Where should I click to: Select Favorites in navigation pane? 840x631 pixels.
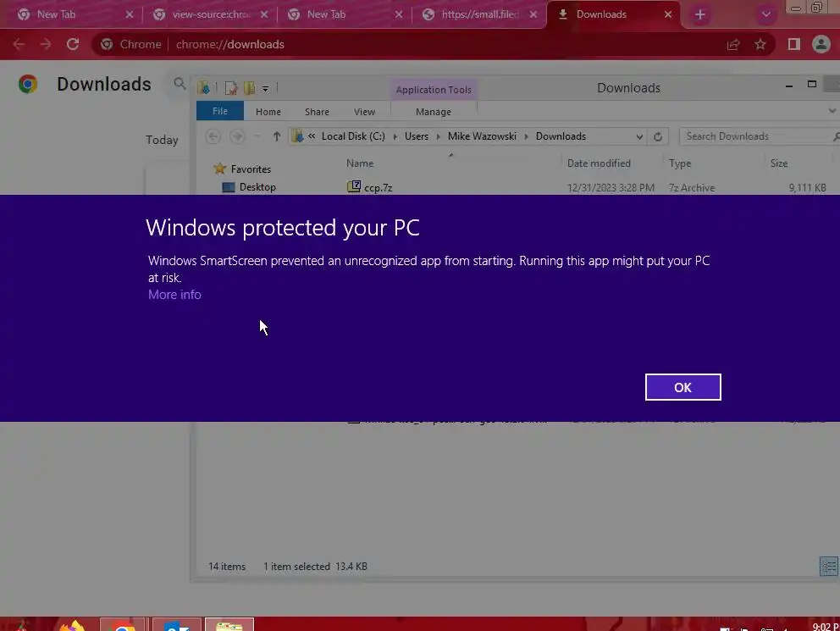pyautogui.click(x=250, y=169)
